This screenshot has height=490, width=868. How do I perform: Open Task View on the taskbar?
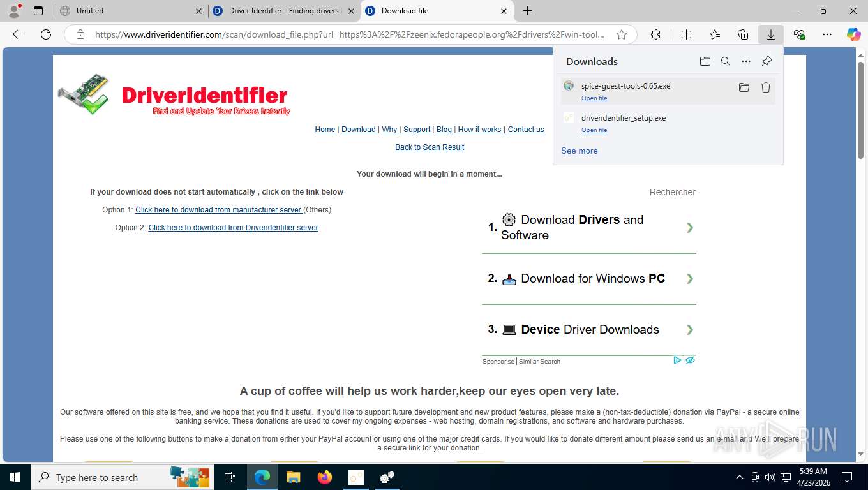pyautogui.click(x=230, y=477)
